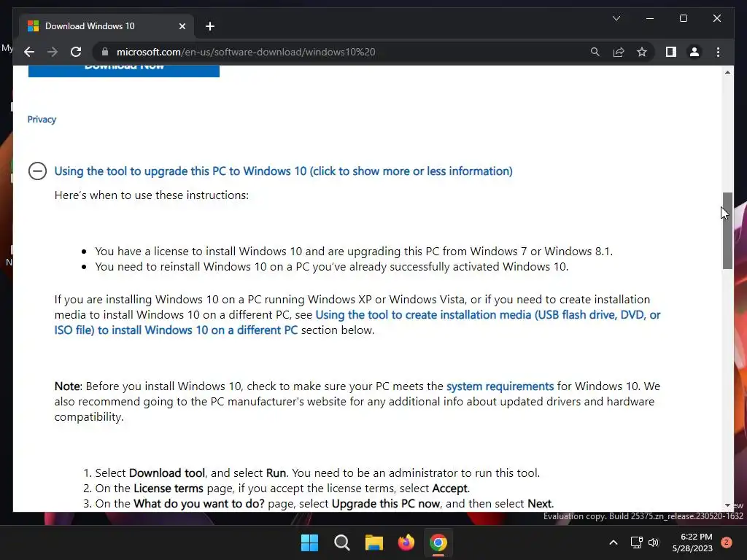Screen dimensions: 747x560
Task: Click the address bar URL
Action: click(246, 52)
